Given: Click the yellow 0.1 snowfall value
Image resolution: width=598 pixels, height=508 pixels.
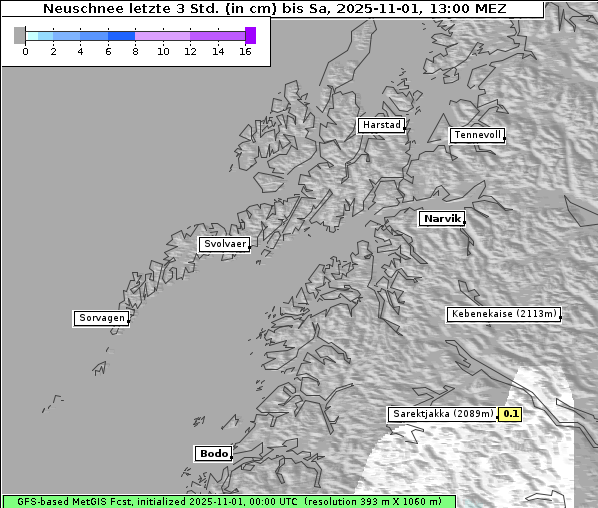Looking at the screenshot, I should click(510, 414).
